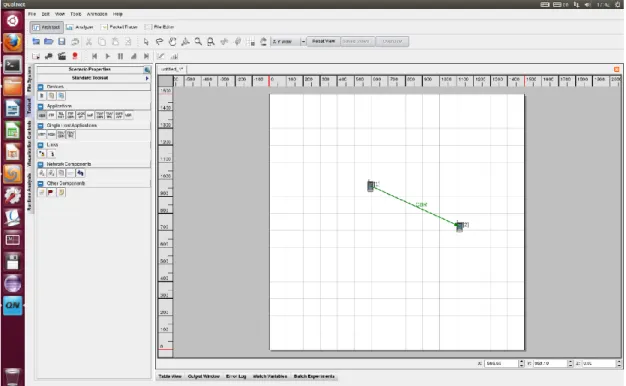The image size is (626, 386).
Task: Click node 1 device on canvas
Action: (x=371, y=186)
